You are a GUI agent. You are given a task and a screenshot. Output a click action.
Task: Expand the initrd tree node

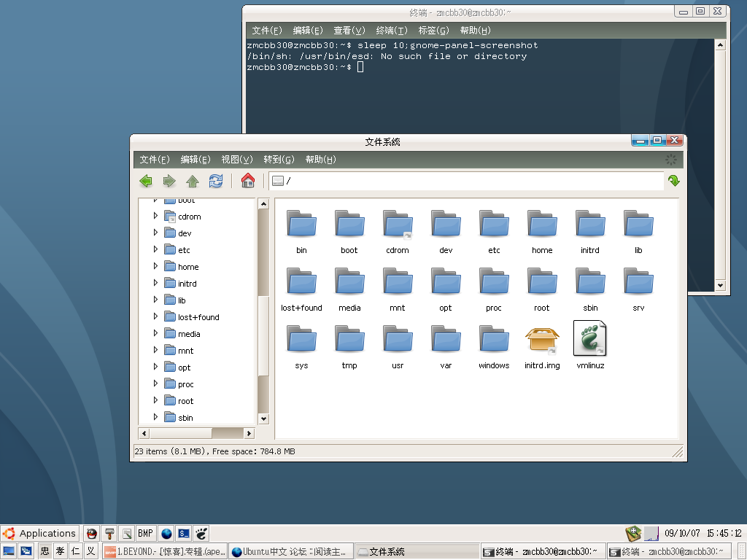[155, 283]
